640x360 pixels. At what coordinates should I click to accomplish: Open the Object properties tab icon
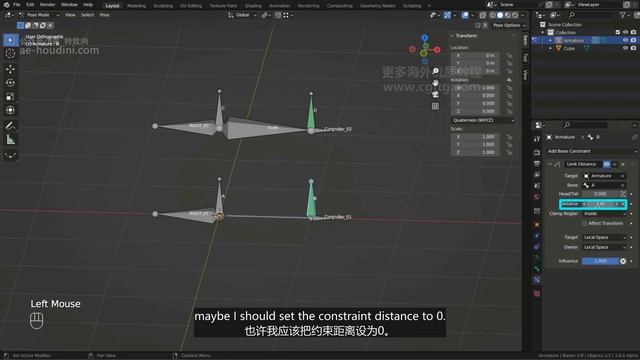pos(537,224)
